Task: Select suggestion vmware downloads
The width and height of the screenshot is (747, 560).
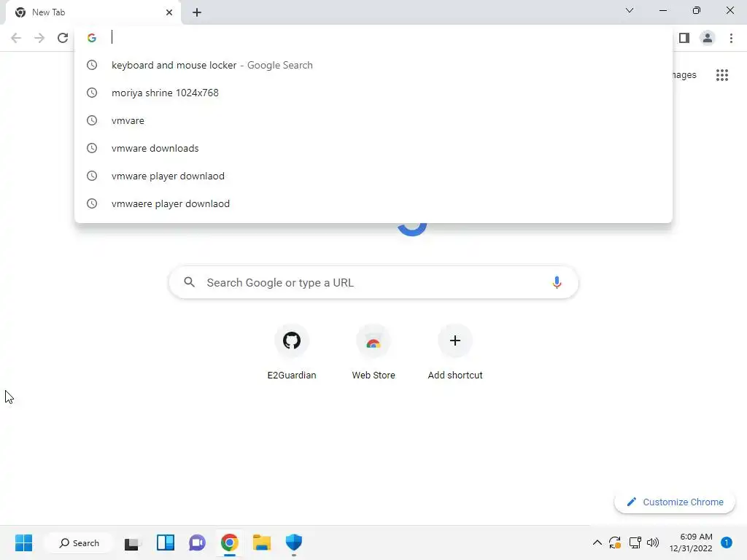Action: click(373, 148)
